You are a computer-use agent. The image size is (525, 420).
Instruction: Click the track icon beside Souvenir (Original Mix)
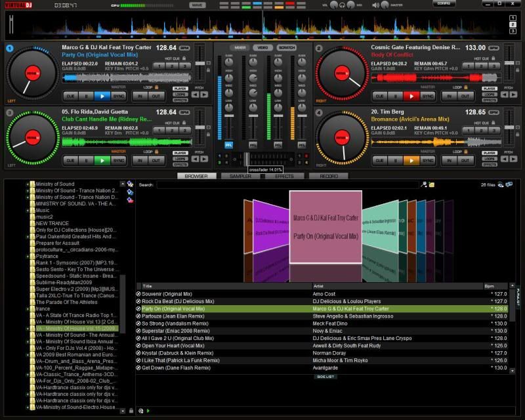[x=138, y=294]
